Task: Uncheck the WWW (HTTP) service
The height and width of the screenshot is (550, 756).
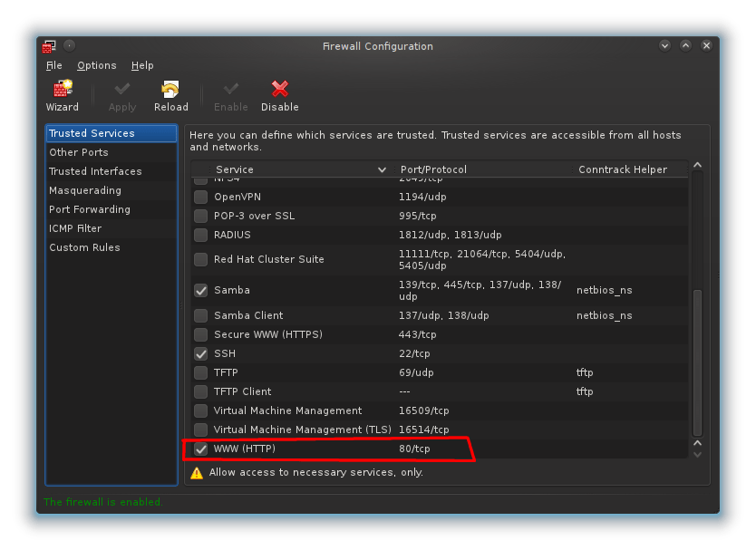Action: [200, 449]
